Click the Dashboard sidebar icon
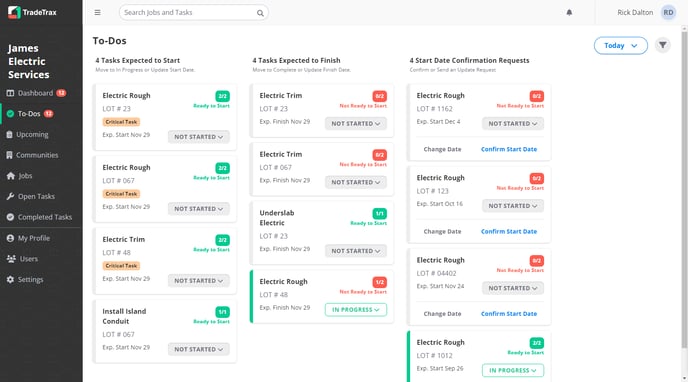688x382 pixels. pyautogui.click(x=11, y=93)
